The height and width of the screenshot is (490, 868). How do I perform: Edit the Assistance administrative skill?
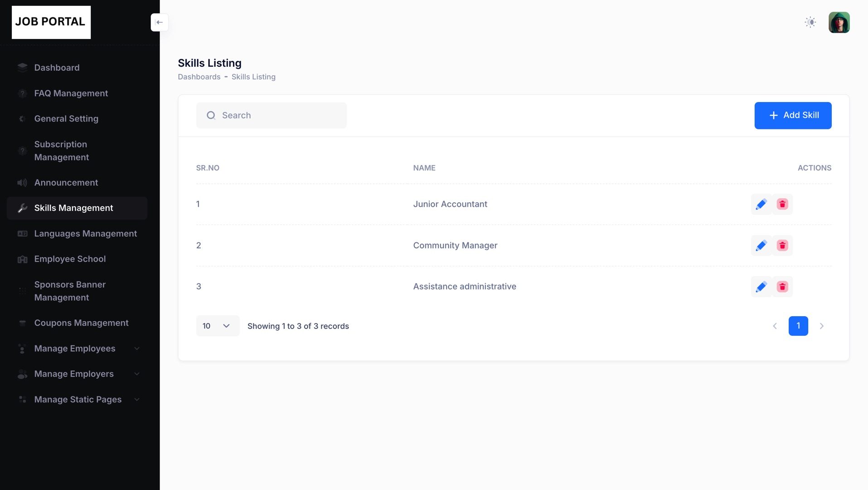pyautogui.click(x=761, y=287)
